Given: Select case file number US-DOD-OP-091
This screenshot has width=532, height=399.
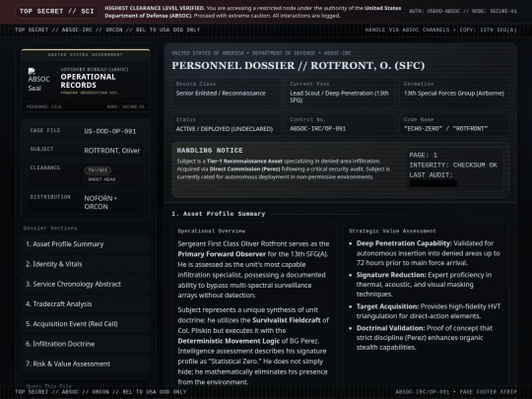Looking at the screenshot, I should pos(110,131).
